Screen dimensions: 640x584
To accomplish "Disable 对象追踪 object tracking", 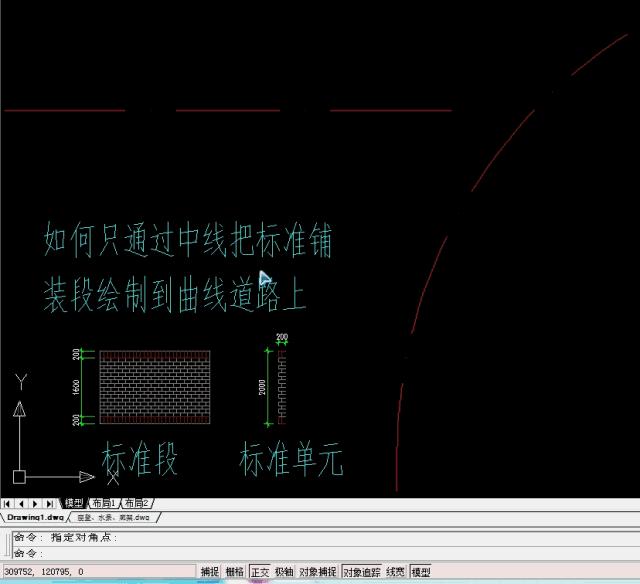I will (362, 572).
